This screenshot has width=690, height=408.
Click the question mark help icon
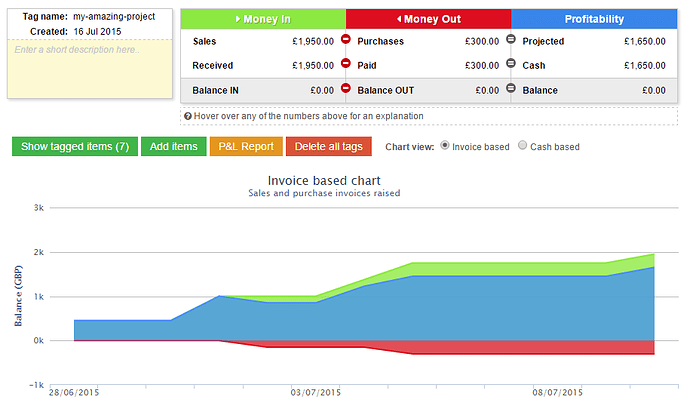[x=188, y=116]
